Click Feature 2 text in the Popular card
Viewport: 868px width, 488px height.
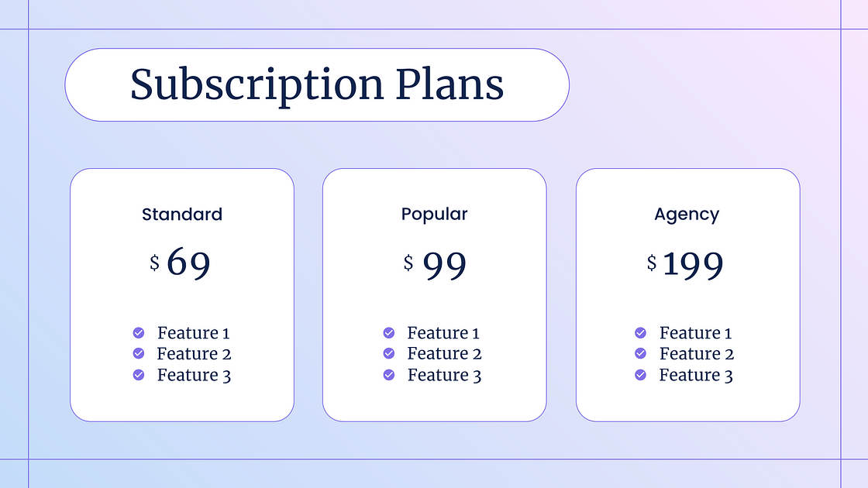click(x=445, y=354)
